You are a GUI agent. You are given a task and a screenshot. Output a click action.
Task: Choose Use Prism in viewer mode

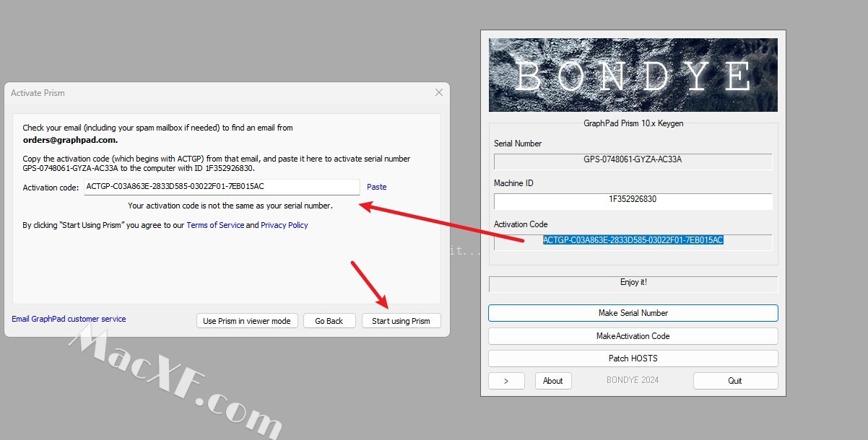pos(247,321)
